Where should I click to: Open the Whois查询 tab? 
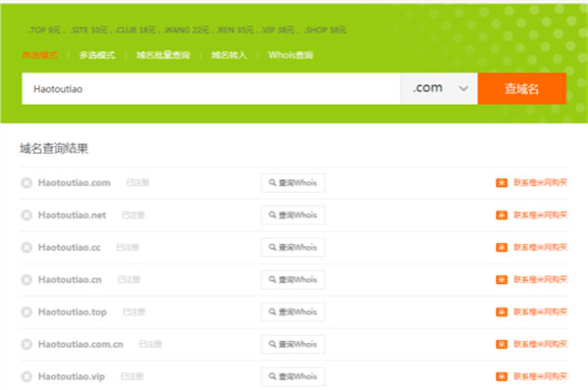[291, 55]
